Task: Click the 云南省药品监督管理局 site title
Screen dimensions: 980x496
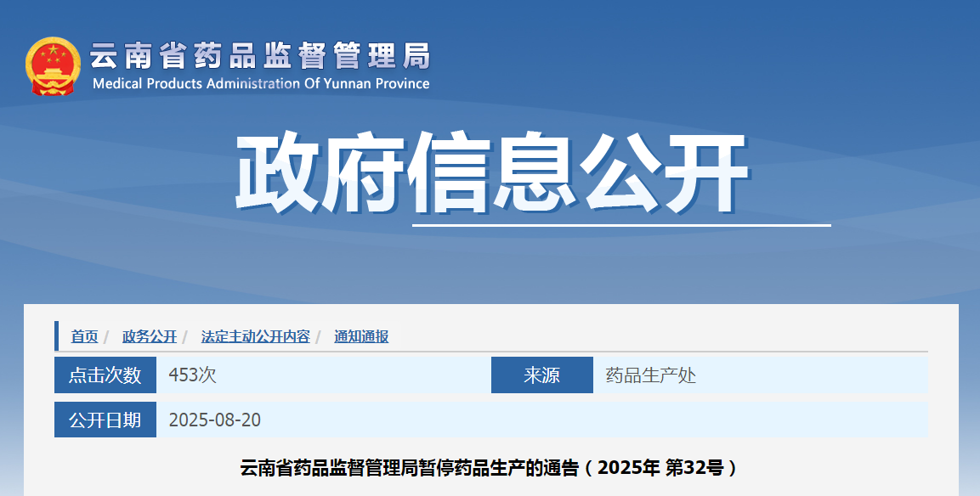Action: click(261, 56)
